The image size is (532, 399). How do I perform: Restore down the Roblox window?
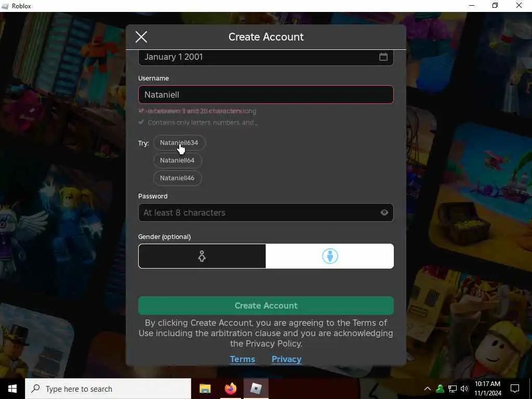[x=495, y=6]
